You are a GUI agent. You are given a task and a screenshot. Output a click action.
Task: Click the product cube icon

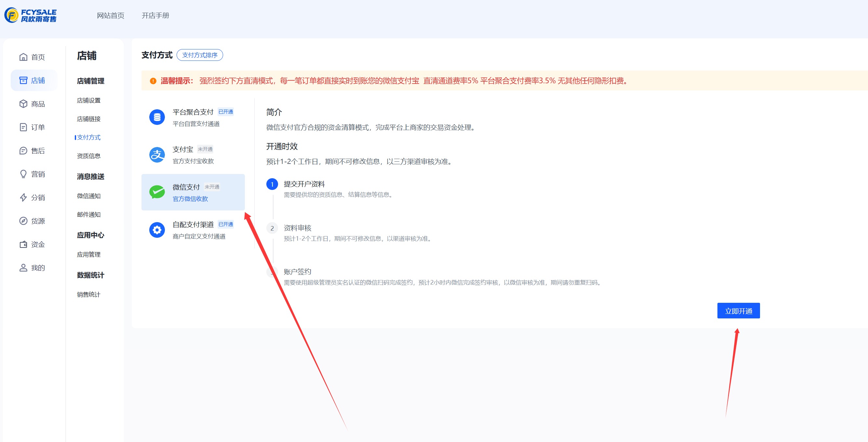pyautogui.click(x=23, y=104)
